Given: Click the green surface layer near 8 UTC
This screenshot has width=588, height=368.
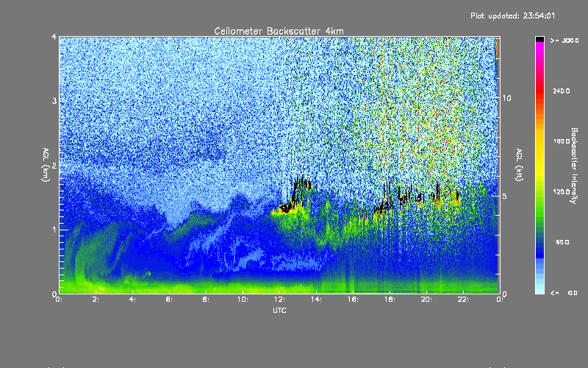Looking at the screenshot, I should click(206, 288).
